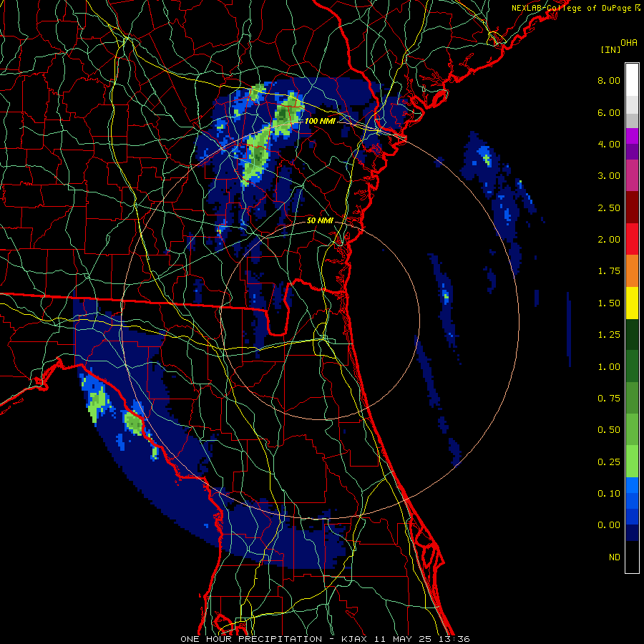Click the 100 NMI range ring label
This screenshot has height=644, width=644.
320,121
